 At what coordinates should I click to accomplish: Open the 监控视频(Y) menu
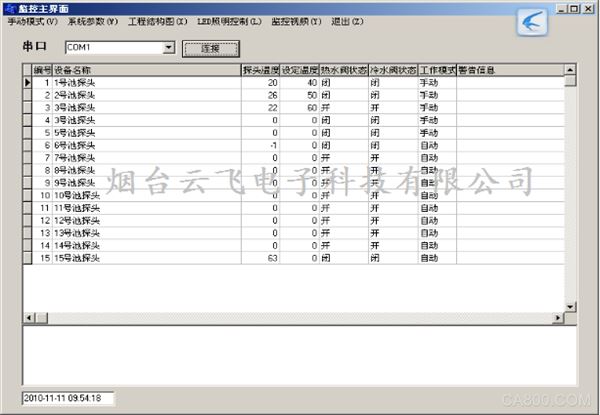point(296,21)
